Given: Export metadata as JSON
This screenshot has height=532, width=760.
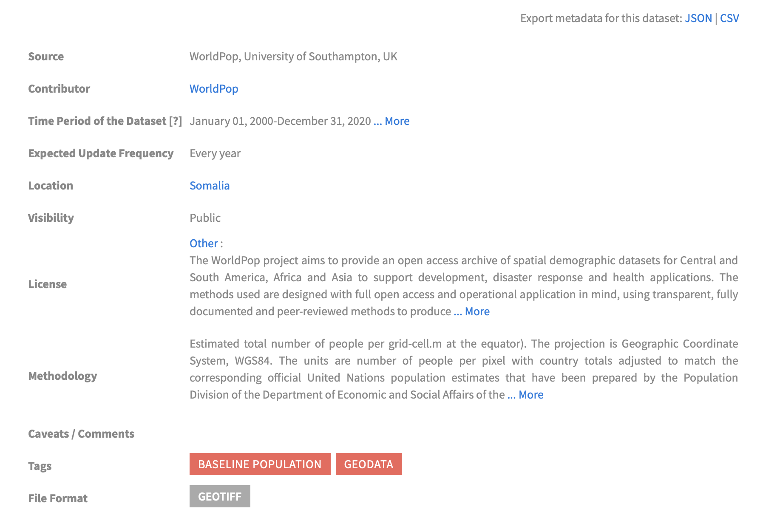Looking at the screenshot, I should point(698,18).
